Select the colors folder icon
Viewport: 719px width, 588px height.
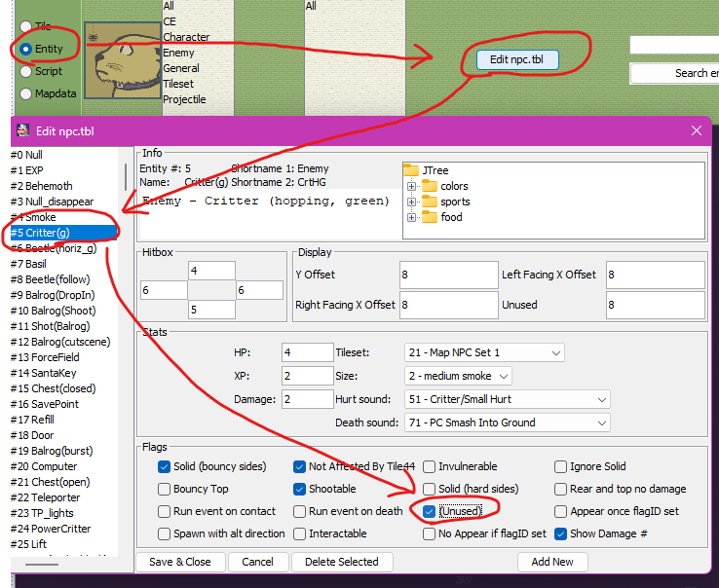coord(430,186)
